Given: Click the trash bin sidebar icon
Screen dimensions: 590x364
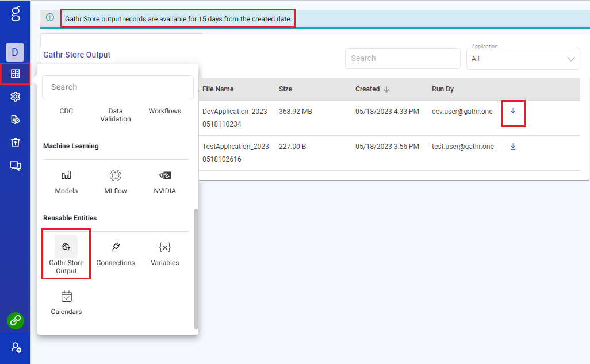Looking at the screenshot, I should [x=16, y=143].
